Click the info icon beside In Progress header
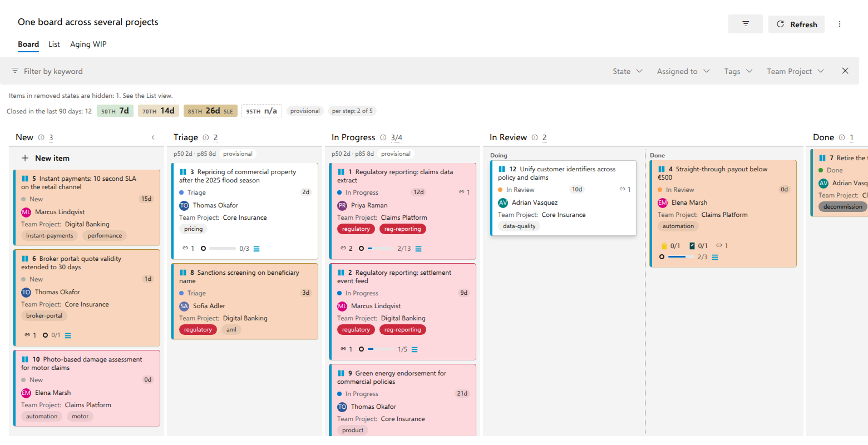Viewport: 868px width, 445px height. tap(383, 137)
